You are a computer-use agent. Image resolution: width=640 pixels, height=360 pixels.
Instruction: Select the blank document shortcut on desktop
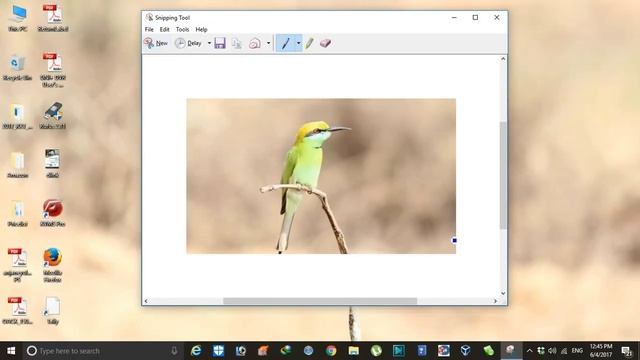click(x=53, y=311)
